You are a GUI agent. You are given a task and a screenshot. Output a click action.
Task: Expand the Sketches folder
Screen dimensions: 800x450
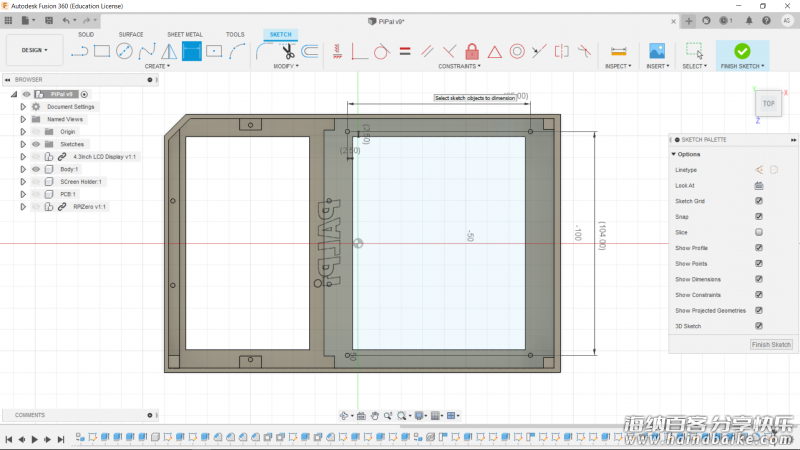tap(23, 144)
